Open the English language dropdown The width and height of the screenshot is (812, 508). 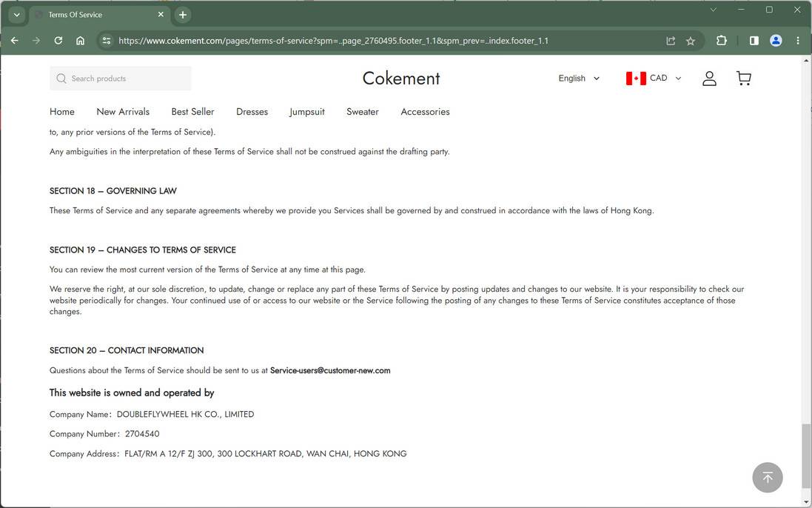[x=578, y=78]
